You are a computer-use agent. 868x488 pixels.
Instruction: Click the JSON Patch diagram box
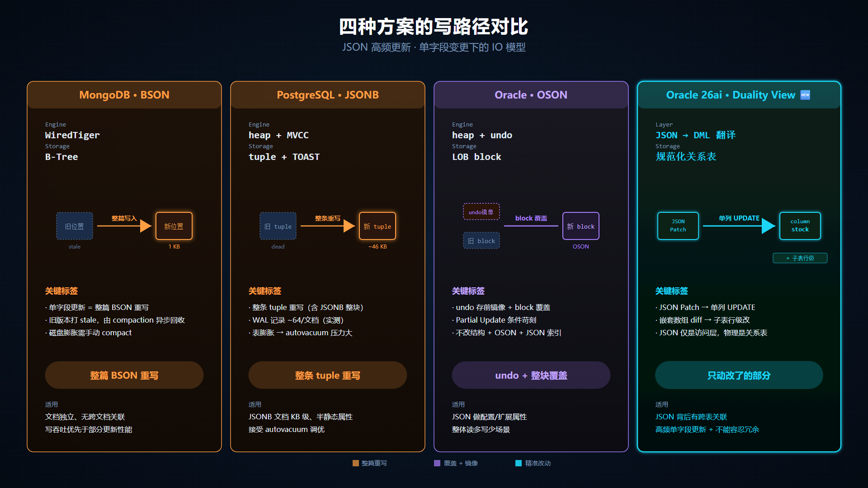(x=678, y=226)
